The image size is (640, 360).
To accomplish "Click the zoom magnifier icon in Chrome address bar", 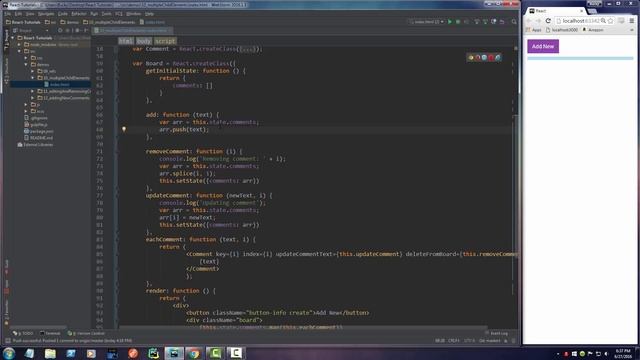I will coord(603,20).
